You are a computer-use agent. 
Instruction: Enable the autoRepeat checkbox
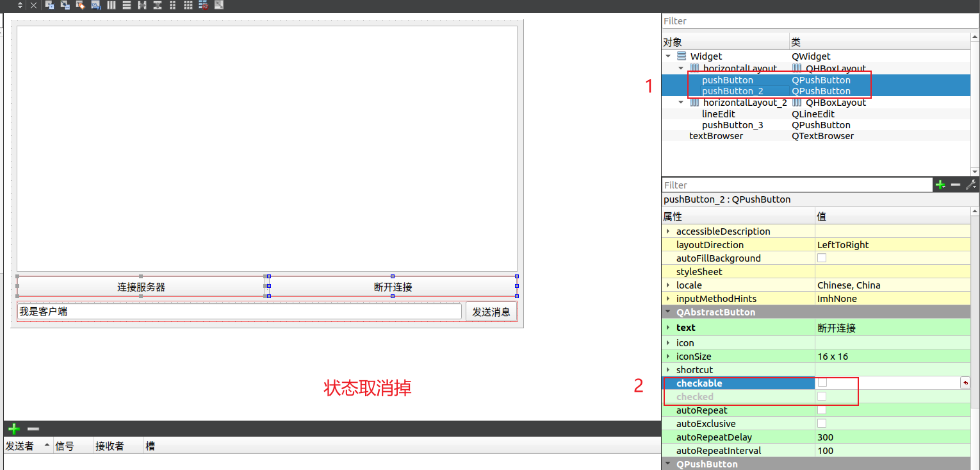tap(822, 410)
